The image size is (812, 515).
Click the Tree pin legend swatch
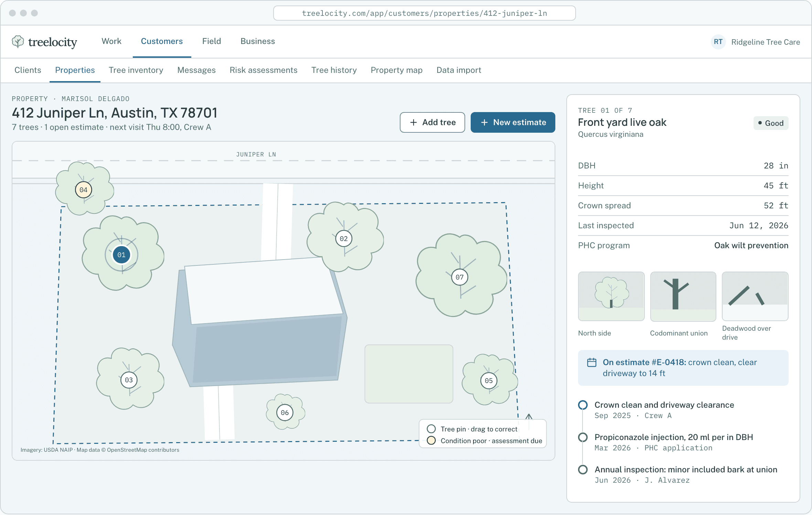click(x=431, y=429)
